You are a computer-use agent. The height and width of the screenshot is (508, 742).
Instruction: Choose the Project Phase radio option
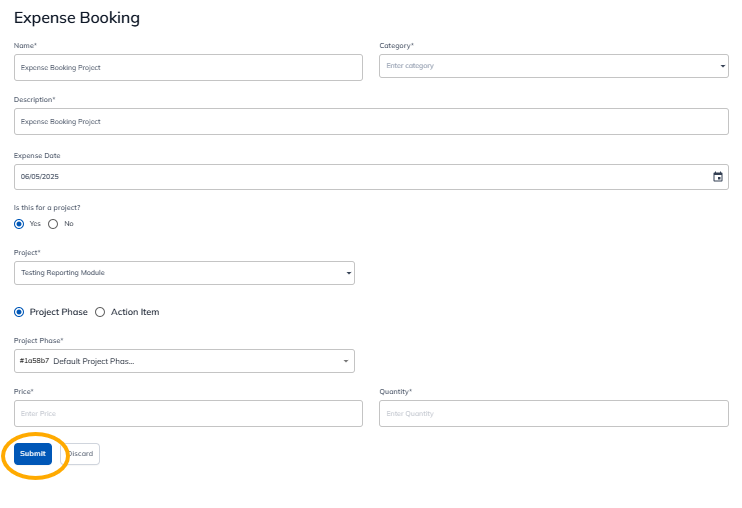point(19,312)
